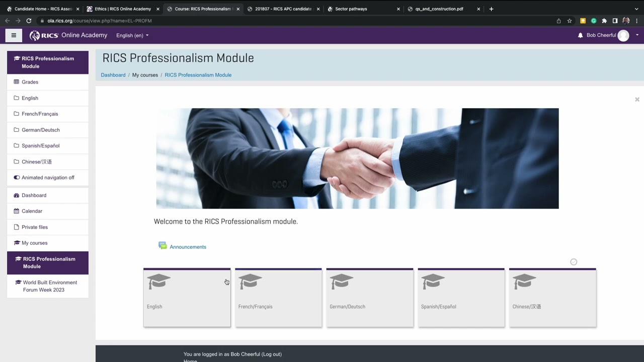
Task: Click the graduation cap on Spanish/Español card
Action: click(x=433, y=282)
